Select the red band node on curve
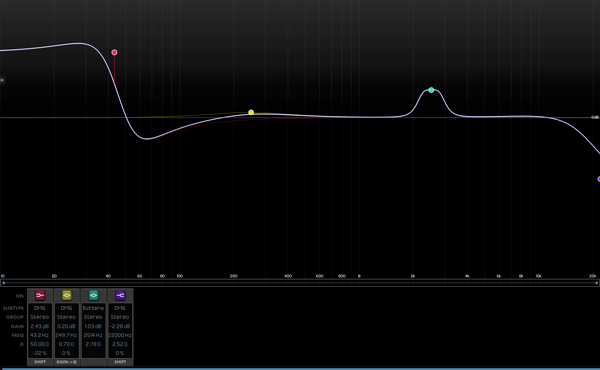 [x=114, y=52]
